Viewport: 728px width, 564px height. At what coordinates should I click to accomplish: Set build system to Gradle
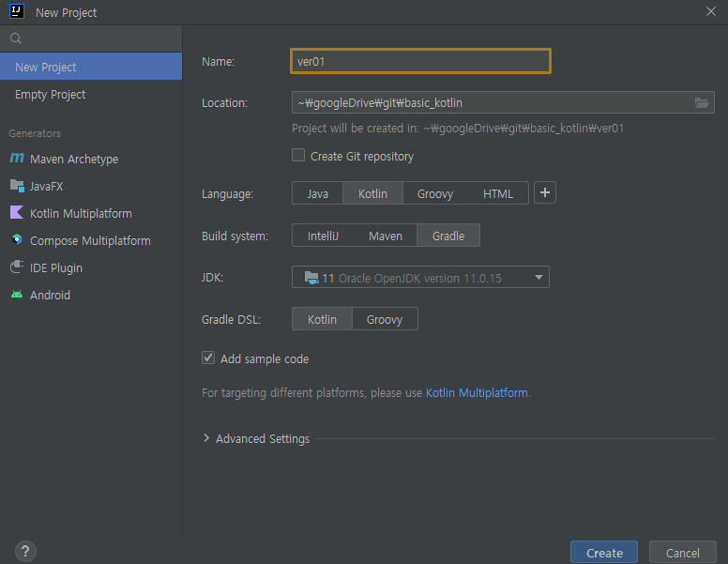448,236
